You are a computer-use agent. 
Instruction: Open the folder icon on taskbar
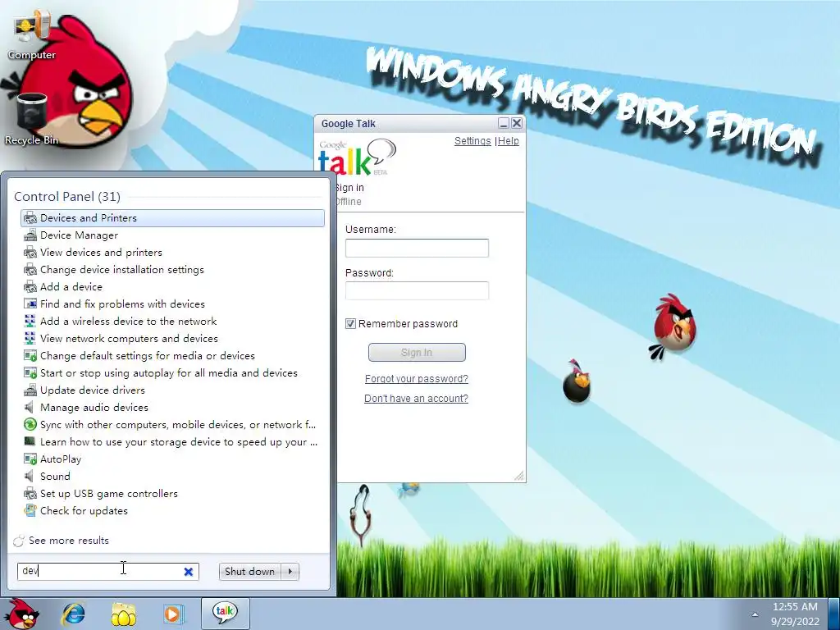click(x=123, y=614)
